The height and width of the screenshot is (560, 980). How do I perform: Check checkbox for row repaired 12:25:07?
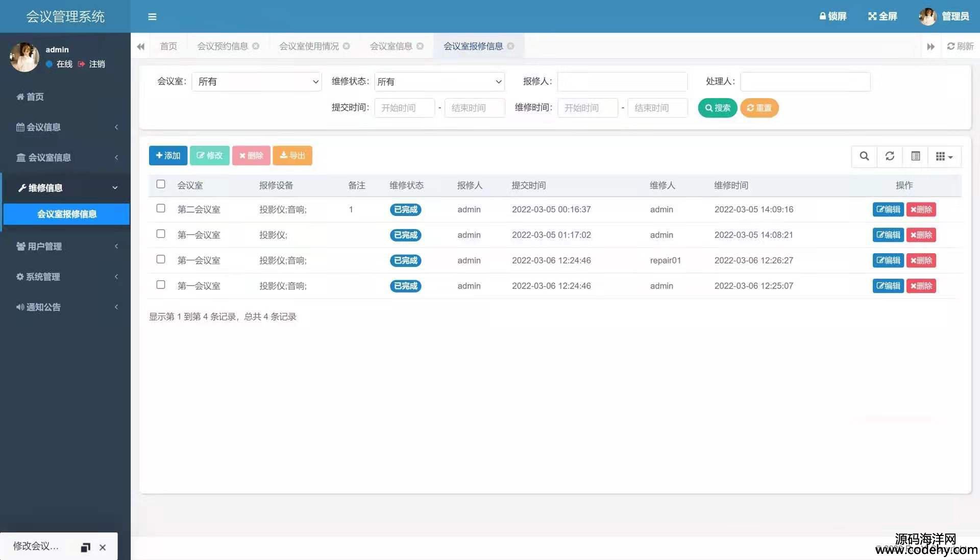(161, 285)
